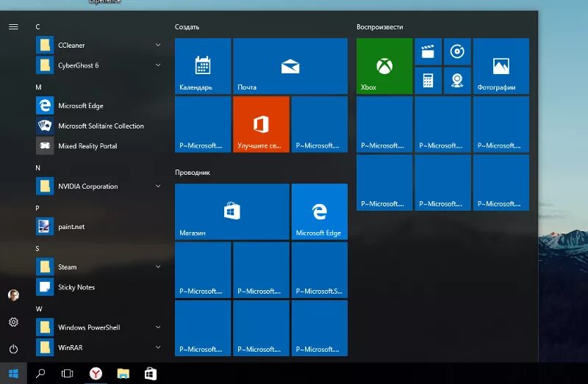This screenshot has width=588, height=384.
Task: Open the Магазин store tile
Action: 232,211
